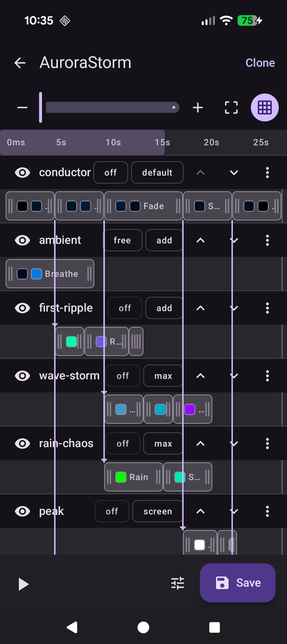Change conductor 'off' mode chip
This screenshot has height=644, width=287.
pyautogui.click(x=111, y=173)
